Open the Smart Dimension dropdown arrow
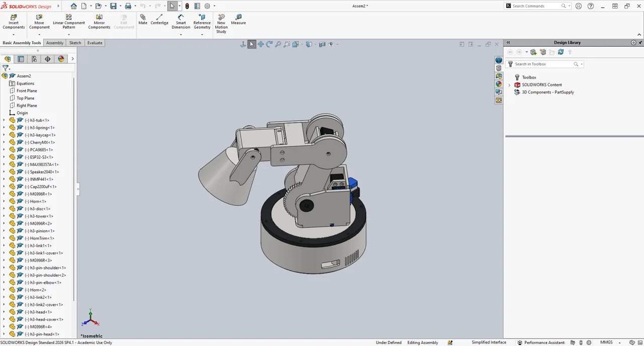This screenshot has height=346, width=644. 181,34
